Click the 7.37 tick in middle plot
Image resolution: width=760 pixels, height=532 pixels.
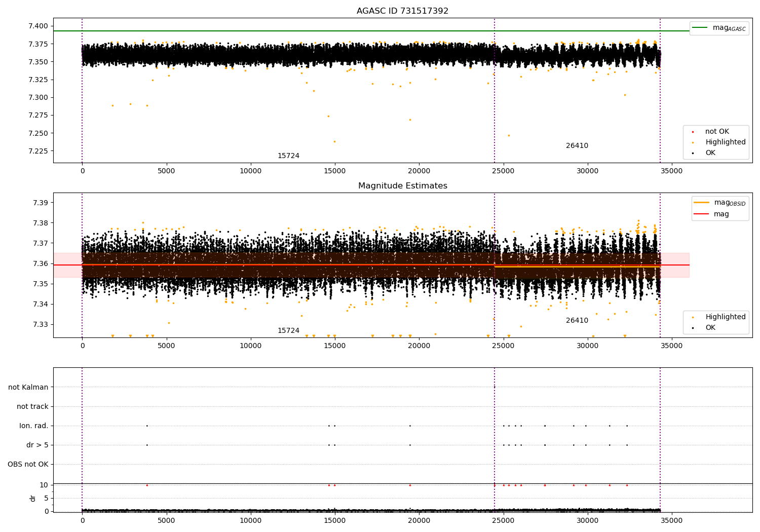coord(41,243)
